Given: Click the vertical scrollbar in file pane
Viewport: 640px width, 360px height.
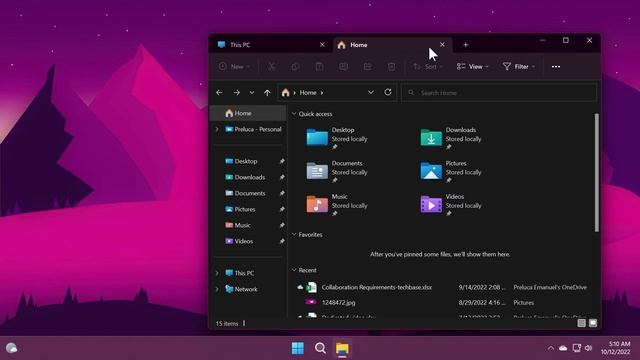Looking at the screenshot, I should [x=596, y=173].
